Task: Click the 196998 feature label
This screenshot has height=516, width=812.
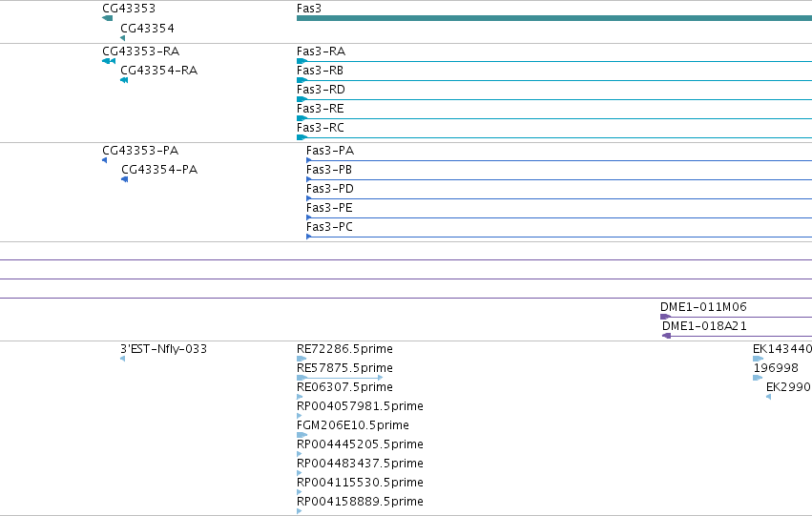Action: tap(775, 368)
